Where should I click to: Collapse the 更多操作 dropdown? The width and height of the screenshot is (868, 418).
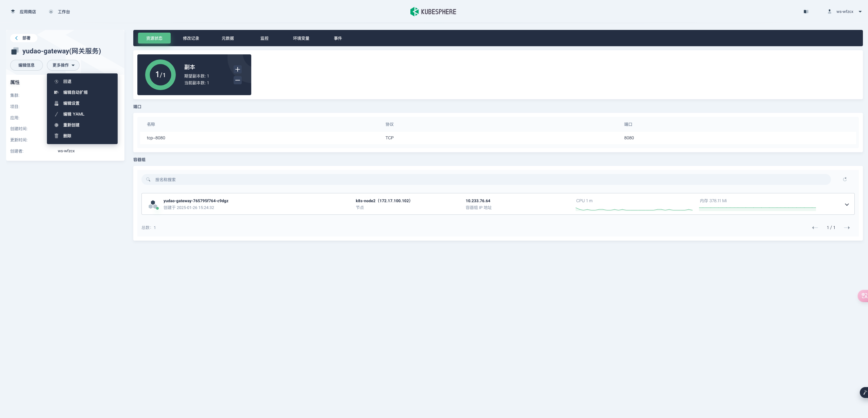[63, 65]
